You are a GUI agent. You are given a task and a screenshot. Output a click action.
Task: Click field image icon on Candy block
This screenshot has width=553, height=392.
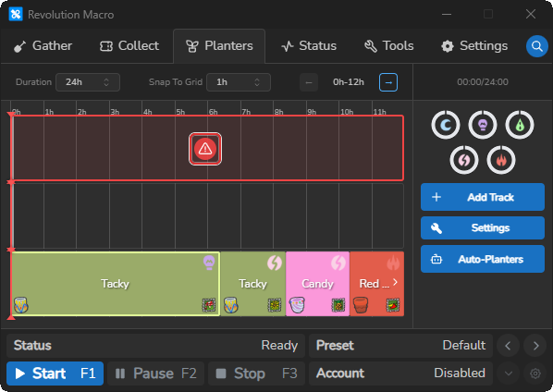[x=338, y=305]
